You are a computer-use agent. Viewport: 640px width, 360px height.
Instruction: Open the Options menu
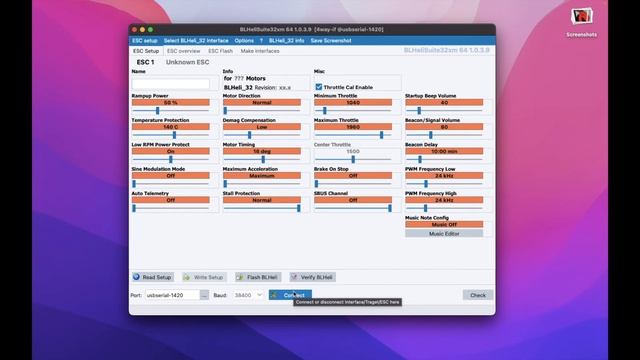tap(244, 41)
